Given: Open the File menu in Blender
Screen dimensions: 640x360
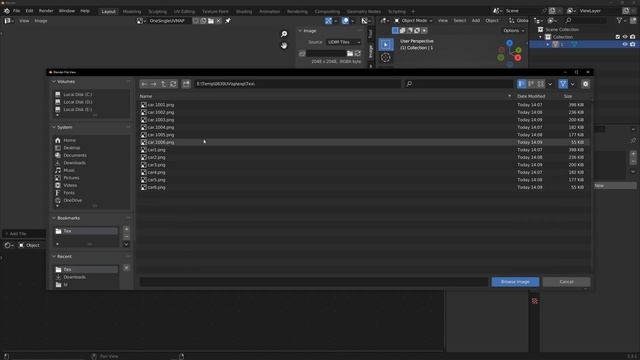Looking at the screenshot, I should click(x=16, y=11).
